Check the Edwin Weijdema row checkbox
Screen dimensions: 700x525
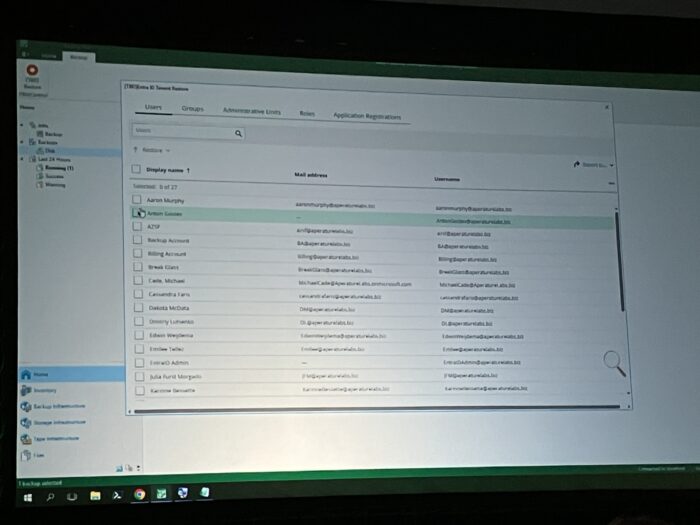point(139,335)
